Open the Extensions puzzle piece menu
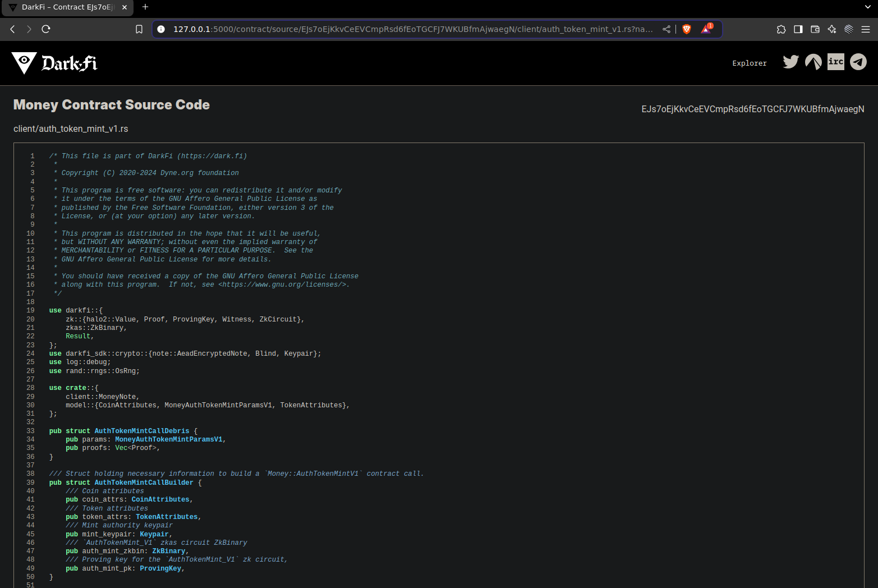The width and height of the screenshot is (878, 588). pyautogui.click(x=781, y=29)
